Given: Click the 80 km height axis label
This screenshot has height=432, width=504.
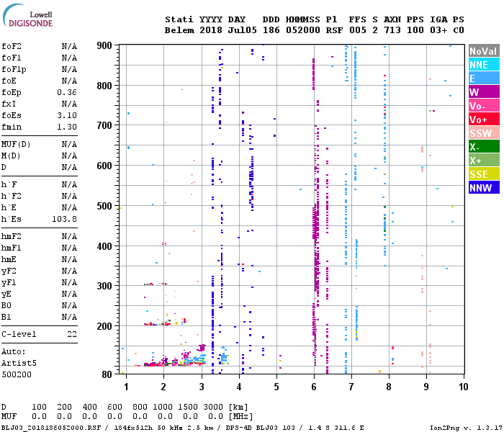Looking at the screenshot, I should 107,374.
